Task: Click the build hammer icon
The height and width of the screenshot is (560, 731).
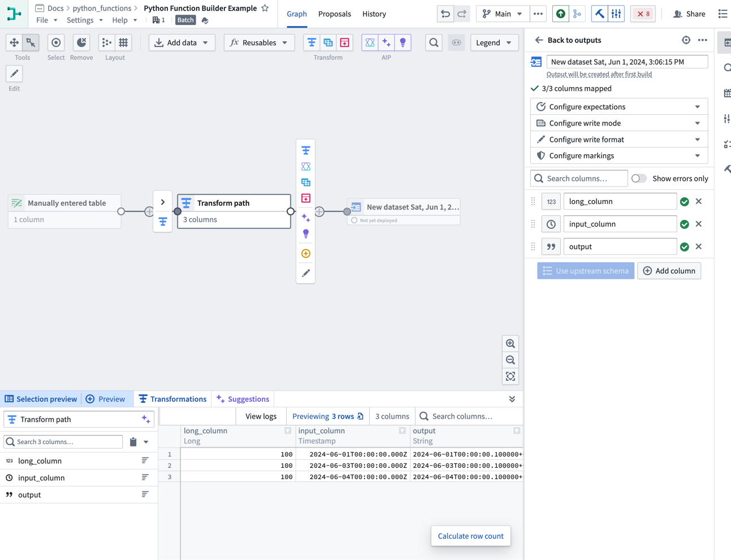Action: pos(599,14)
